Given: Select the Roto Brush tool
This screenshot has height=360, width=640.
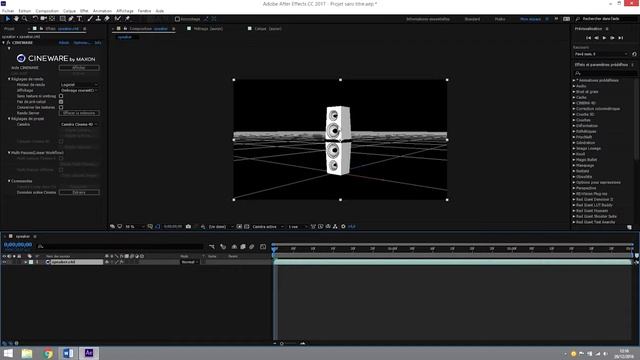Looking at the screenshot, I should pyautogui.click(x=118, y=19).
